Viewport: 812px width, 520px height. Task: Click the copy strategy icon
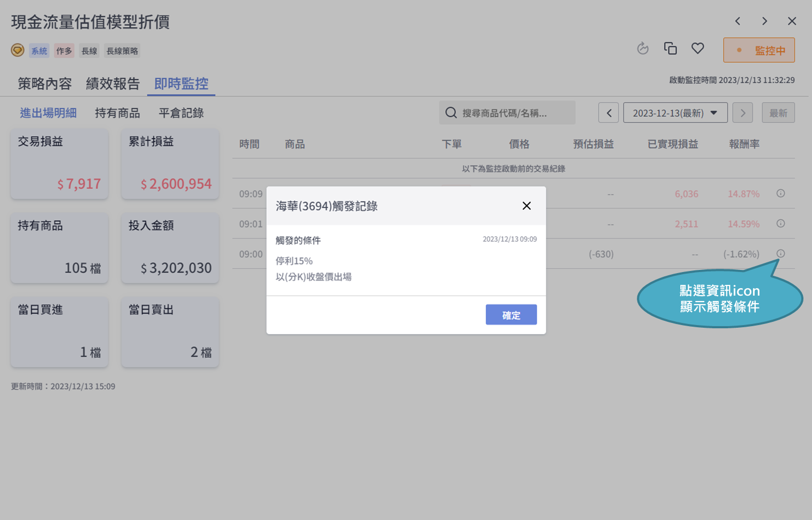(670, 49)
